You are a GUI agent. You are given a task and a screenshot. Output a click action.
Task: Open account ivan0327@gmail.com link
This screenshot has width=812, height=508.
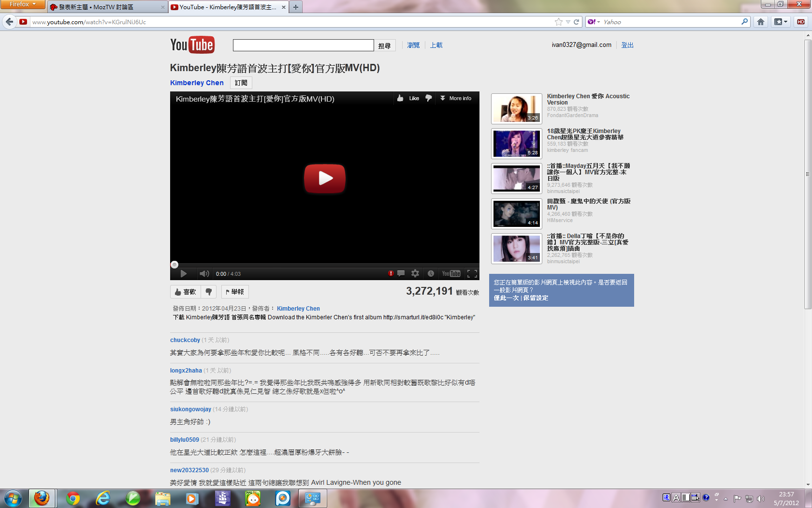581,45
